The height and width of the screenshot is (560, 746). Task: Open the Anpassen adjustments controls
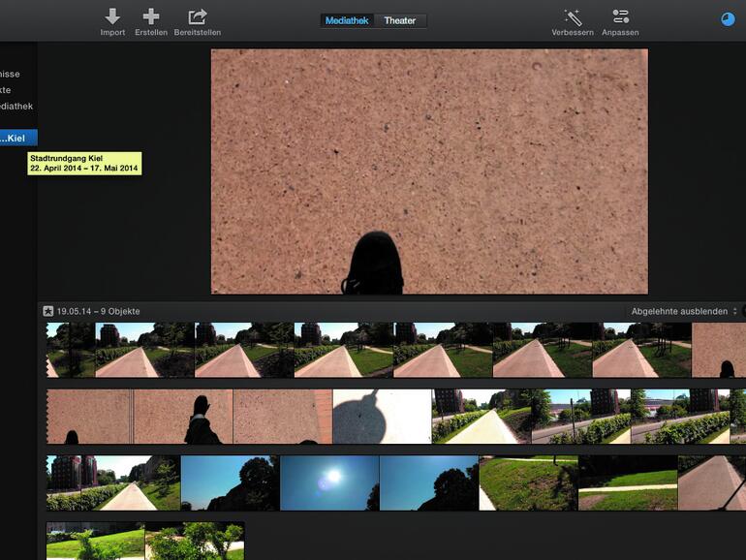point(620,17)
